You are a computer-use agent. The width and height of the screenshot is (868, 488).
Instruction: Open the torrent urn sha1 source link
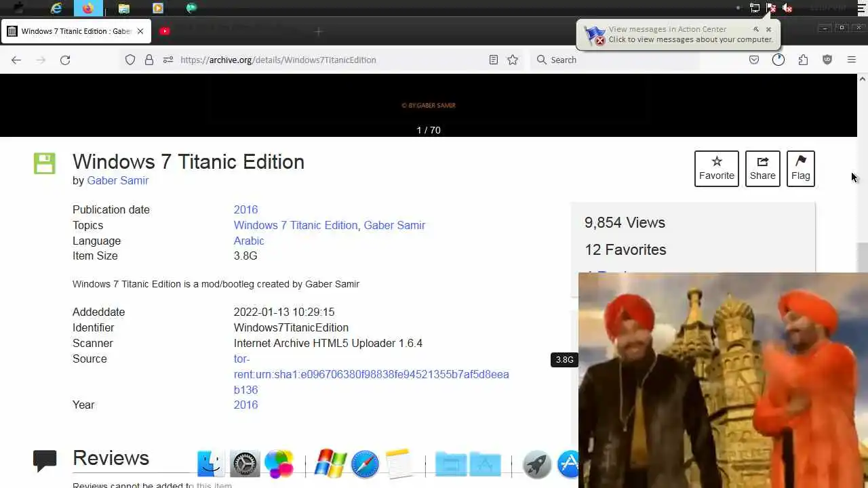(371, 374)
